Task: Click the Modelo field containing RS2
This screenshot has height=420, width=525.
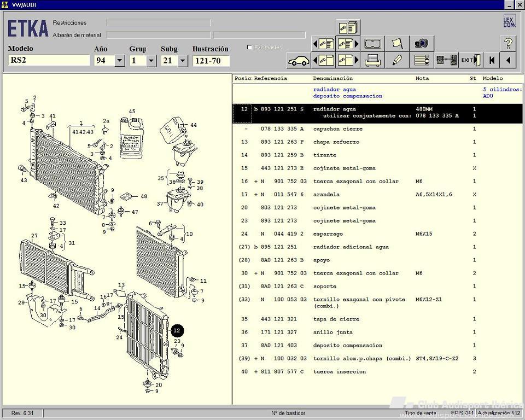Action: pyautogui.click(x=49, y=60)
